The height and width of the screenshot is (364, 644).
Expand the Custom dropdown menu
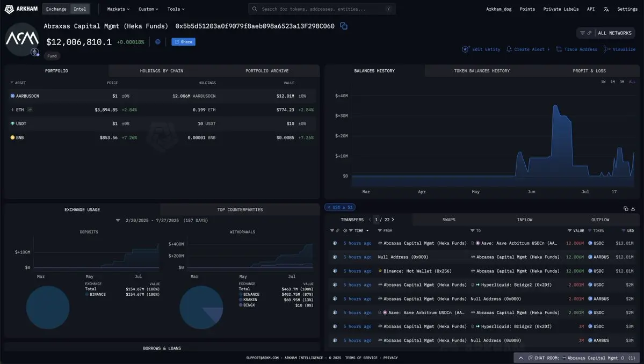pyautogui.click(x=148, y=9)
